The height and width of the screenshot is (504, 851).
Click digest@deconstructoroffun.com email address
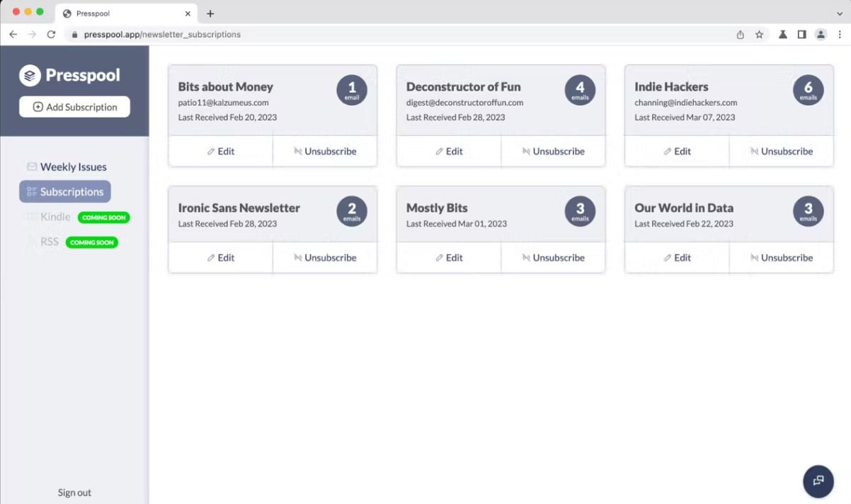point(464,103)
